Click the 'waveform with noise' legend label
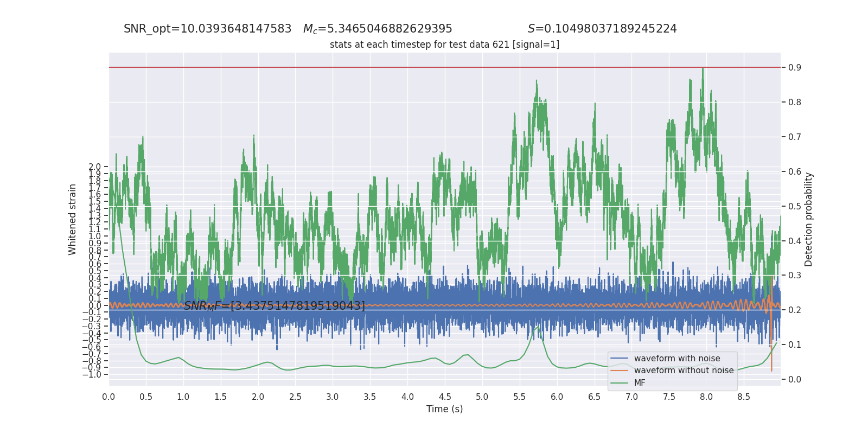This screenshot has height=434, width=868. [677, 359]
